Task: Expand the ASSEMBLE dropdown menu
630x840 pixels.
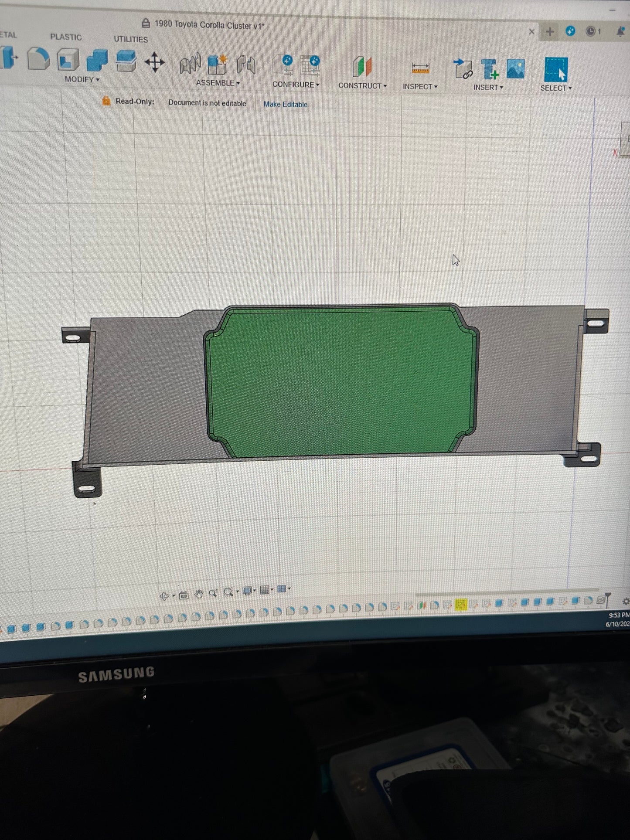Action: point(218,83)
